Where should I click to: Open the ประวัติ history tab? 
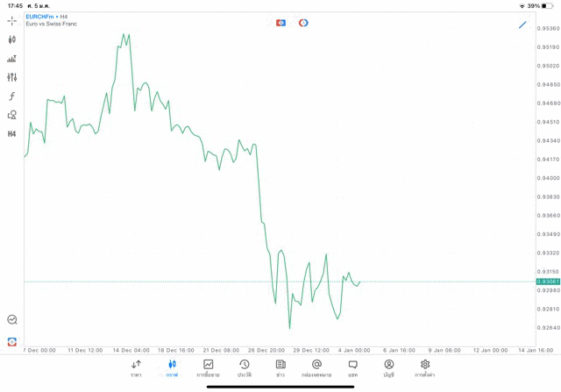245,368
